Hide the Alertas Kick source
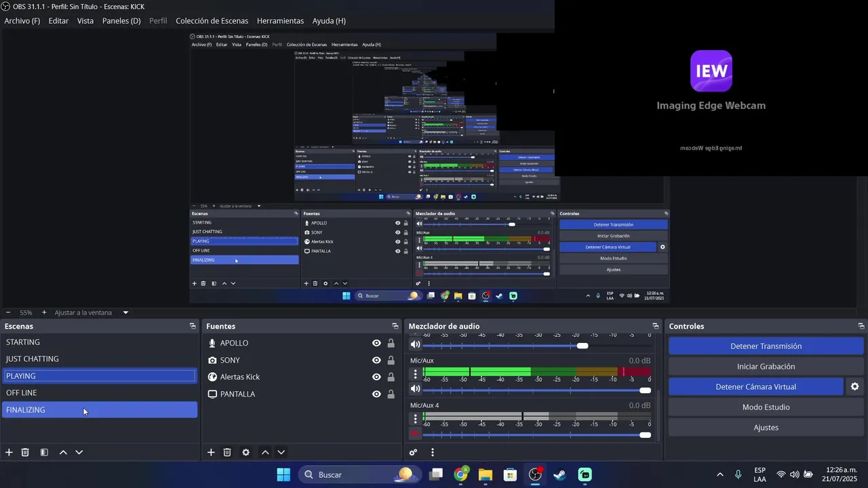This screenshot has height=488, width=868. click(x=376, y=377)
